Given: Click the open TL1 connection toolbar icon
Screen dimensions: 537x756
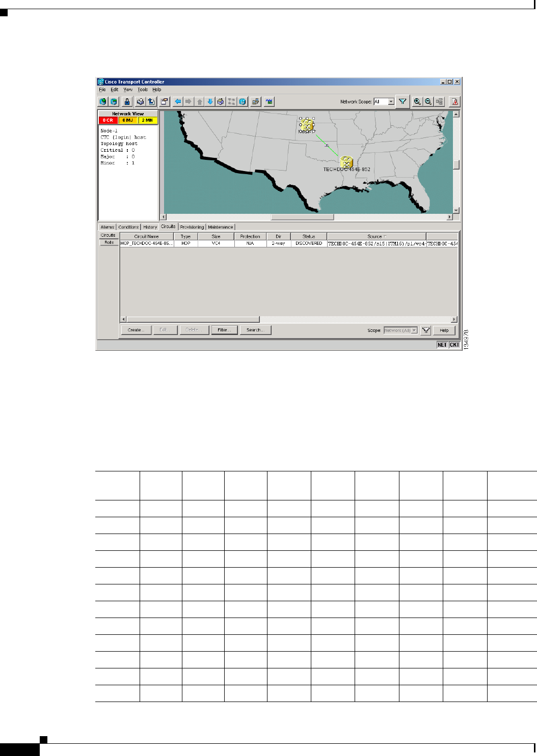Looking at the screenshot, I should pyautogui.click(x=256, y=102).
